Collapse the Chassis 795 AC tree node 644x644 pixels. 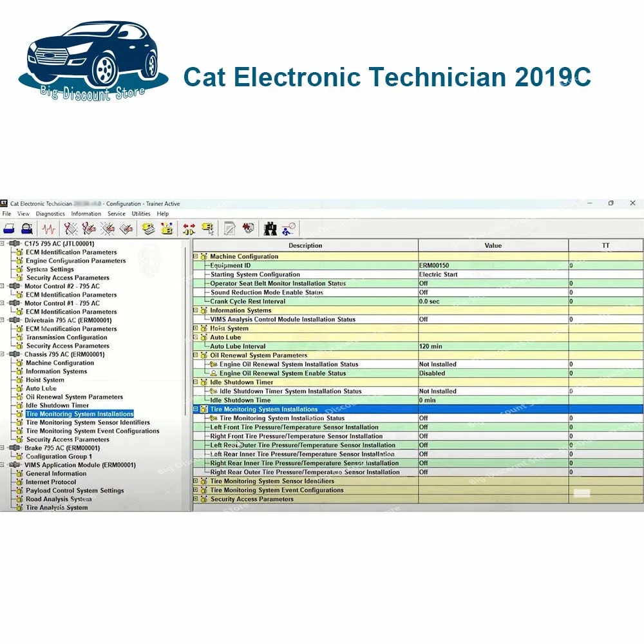(x=2, y=354)
